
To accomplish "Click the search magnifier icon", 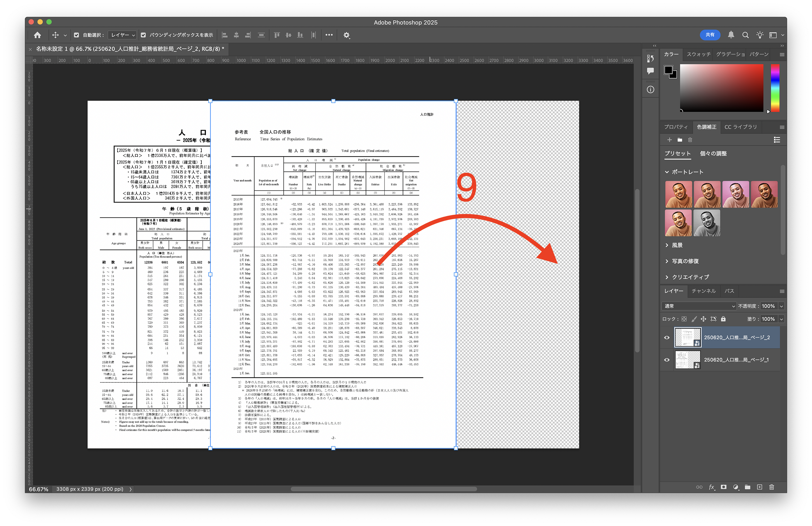I will point(745,35).
